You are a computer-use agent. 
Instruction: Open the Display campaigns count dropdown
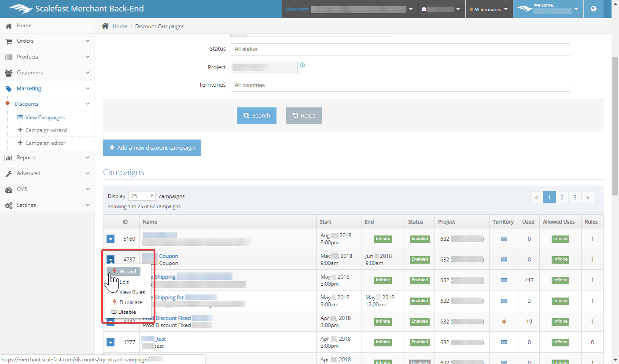[142, 196]
